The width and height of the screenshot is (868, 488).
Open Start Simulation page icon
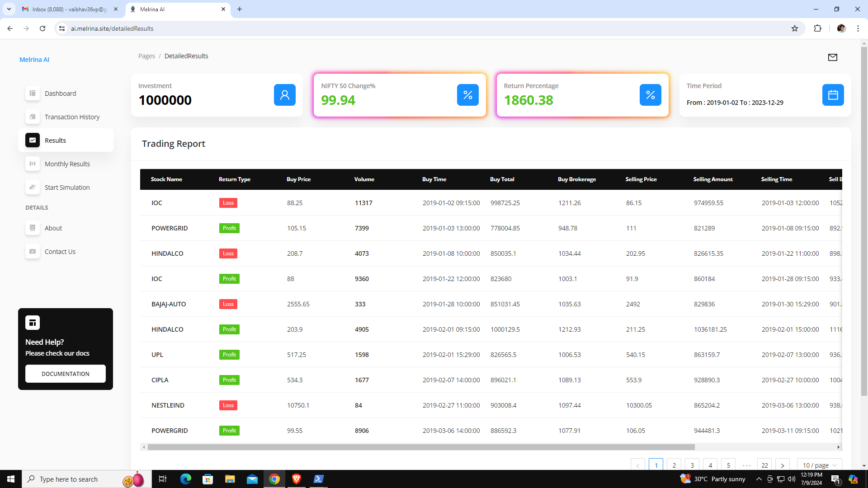coord(33,188)
